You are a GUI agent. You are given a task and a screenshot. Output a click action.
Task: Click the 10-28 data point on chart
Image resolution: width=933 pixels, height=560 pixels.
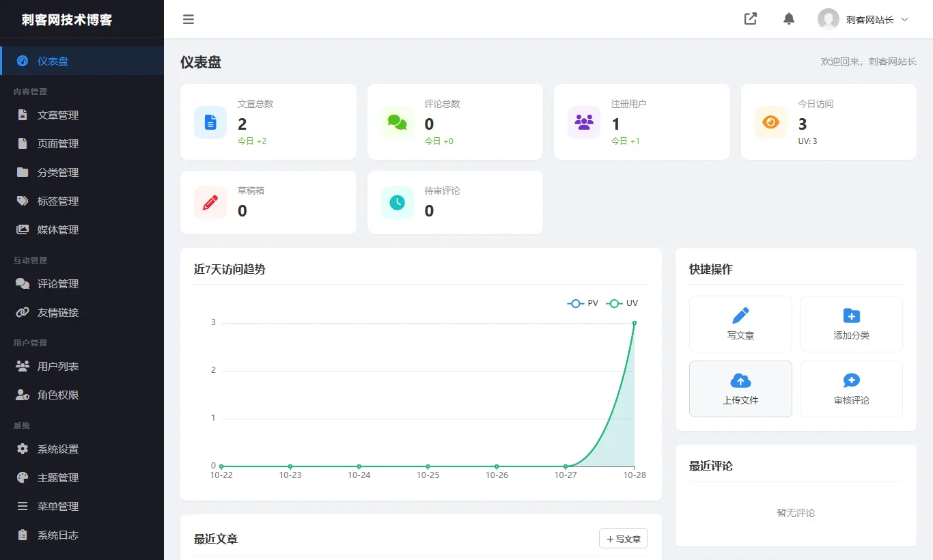tap(635, 323)
